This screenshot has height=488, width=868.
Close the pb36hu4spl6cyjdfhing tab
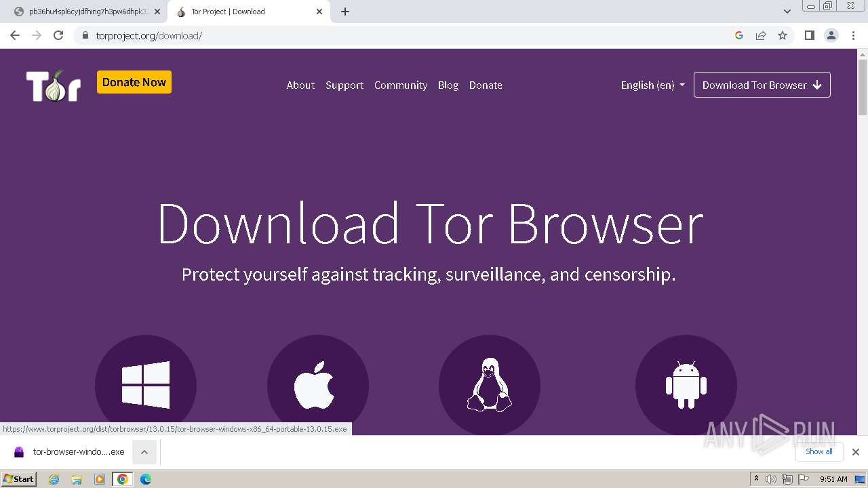pos(157,12)
